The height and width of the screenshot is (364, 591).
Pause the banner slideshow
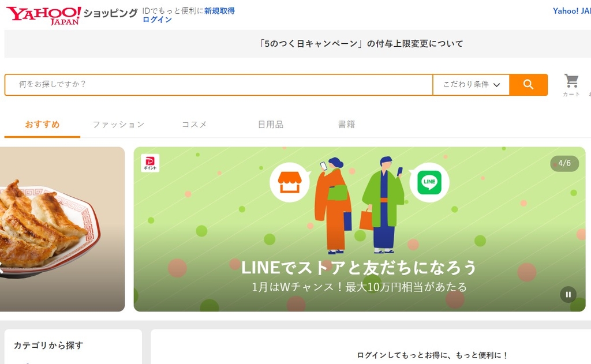[568, 294]
